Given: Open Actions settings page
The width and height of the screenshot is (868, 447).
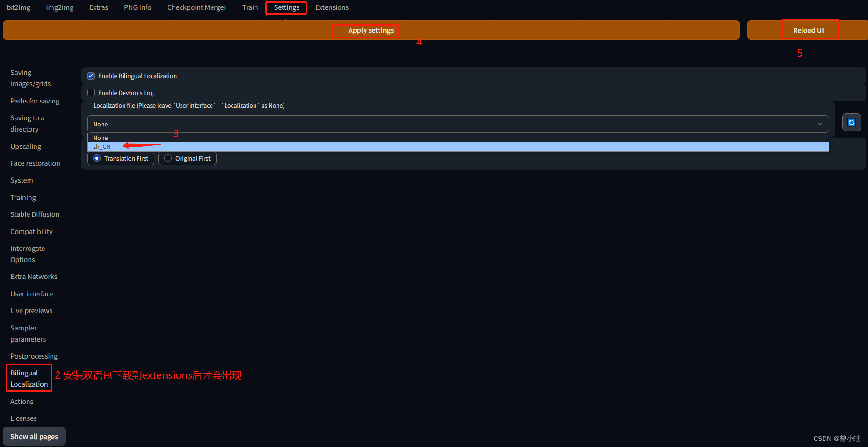Looking at the screenshot, I should point(22,402).
